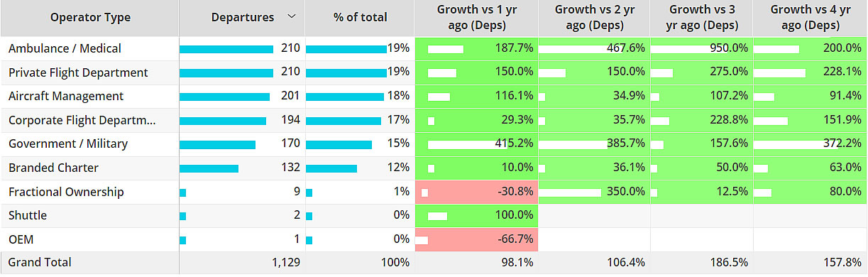Select the Private Flight Department row label
Viewport: 868px width, 277px height.
[x=78, y=72]
